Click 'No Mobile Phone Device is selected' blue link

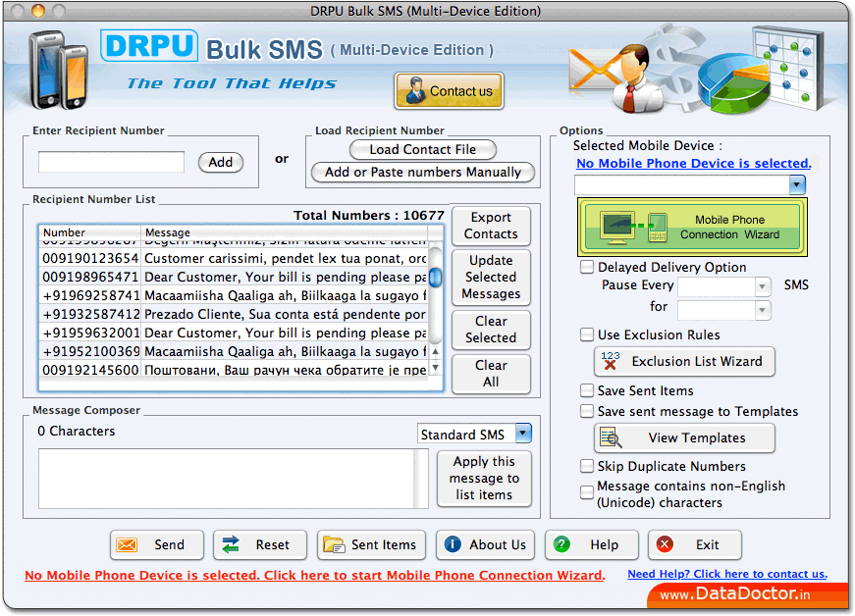point(694,164)
